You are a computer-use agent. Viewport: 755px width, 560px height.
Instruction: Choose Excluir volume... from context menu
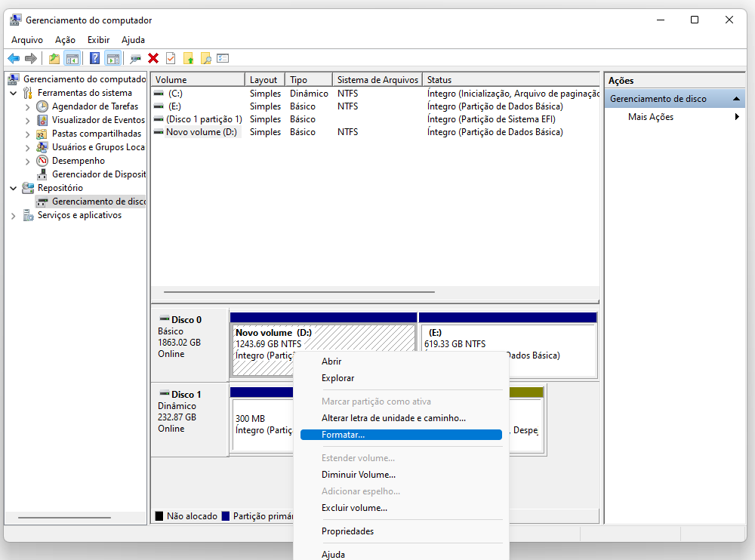(x=354, y=508)
